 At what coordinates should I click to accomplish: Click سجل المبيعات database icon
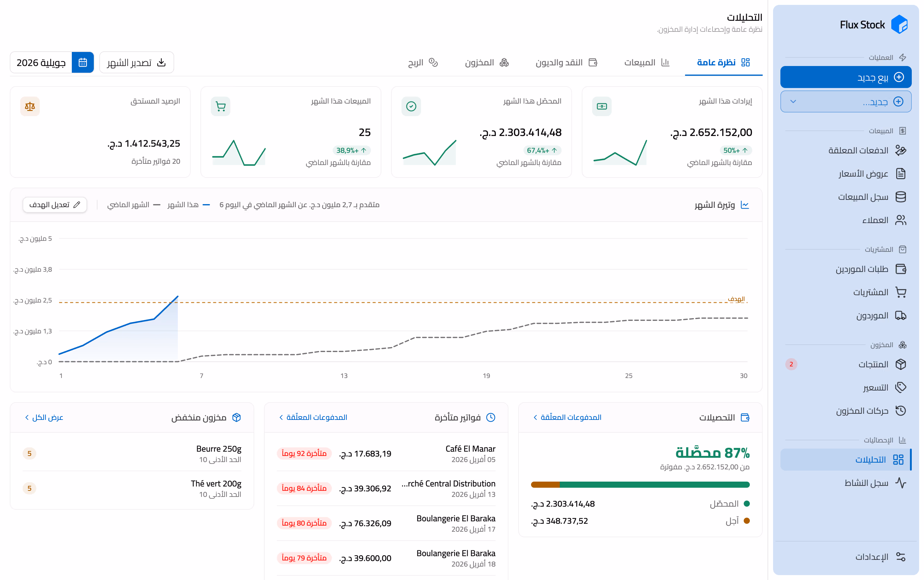pos(900,197)
